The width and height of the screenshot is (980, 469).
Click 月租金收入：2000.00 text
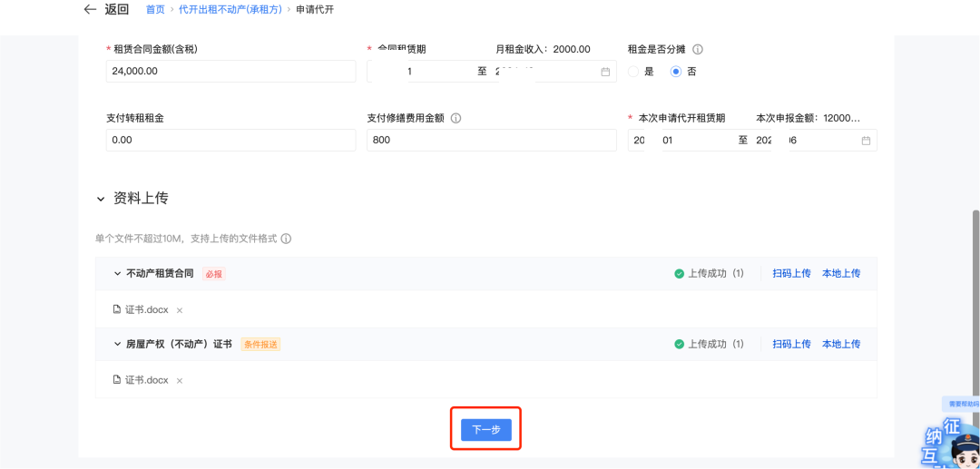coord(543,49)
